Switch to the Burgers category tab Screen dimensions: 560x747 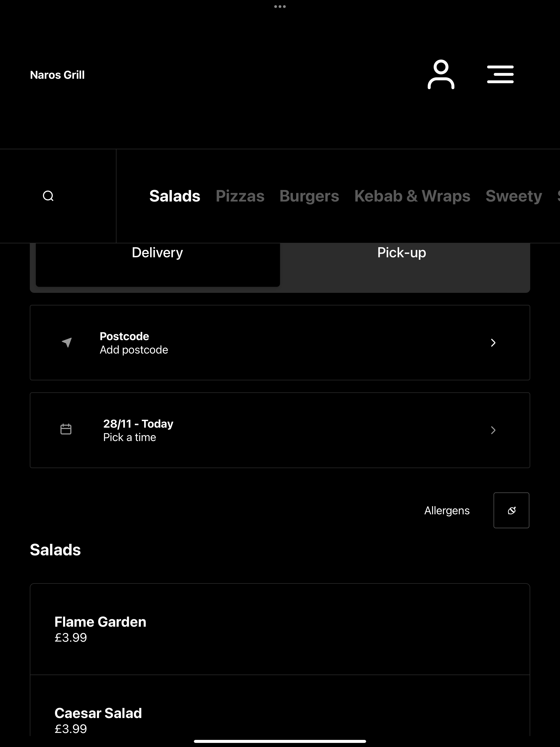(309, 196)
